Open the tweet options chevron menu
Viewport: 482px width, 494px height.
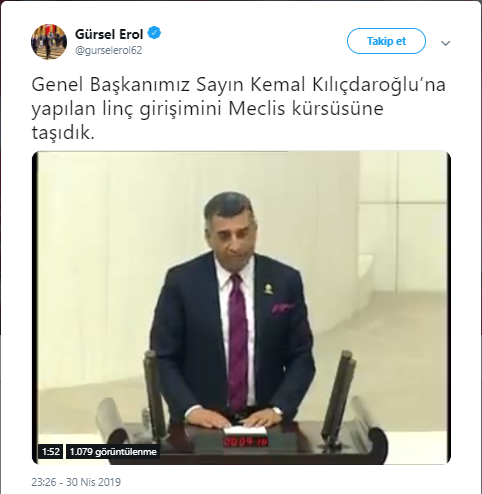[x=445, y=43]
